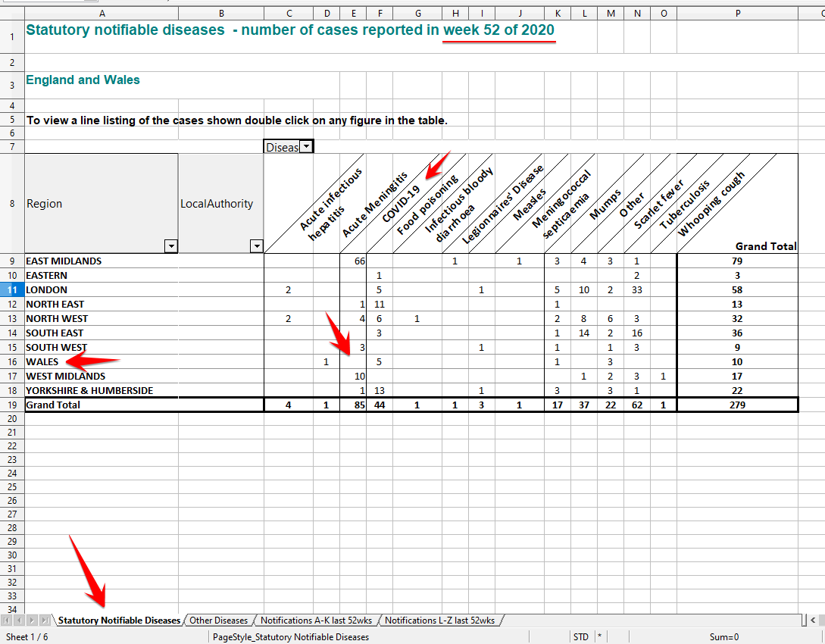Click the document modified asterisk indicator
825x644 pixels.
600,636
